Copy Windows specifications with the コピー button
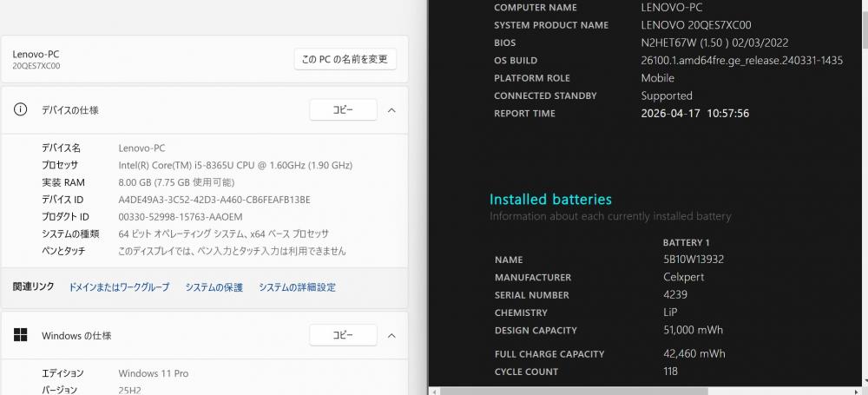Viewport: 868px width, 395px height. pyautogui.click(x=343, y=335)
